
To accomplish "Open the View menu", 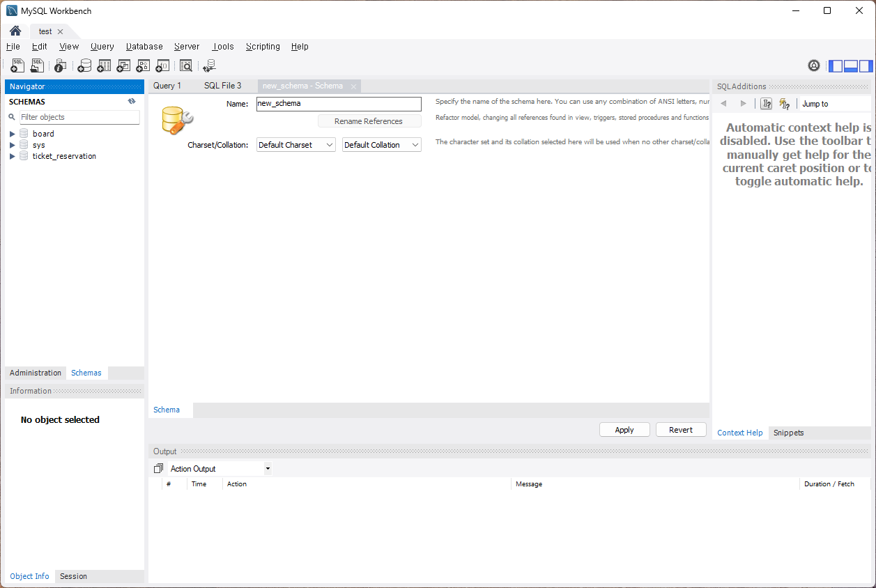I will coord(69,47).
